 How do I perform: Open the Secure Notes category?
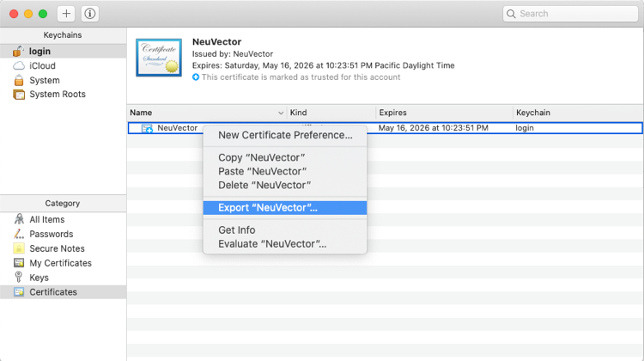pyautogui.click(x=56, y=248)
